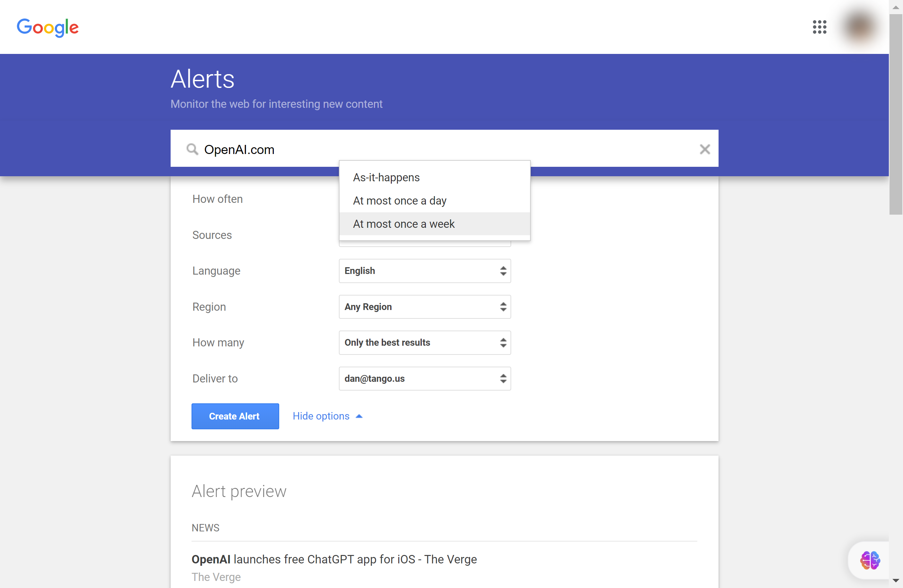903x588 pixels.
Task: Click the Deliver to label
Action: point(215,378)
